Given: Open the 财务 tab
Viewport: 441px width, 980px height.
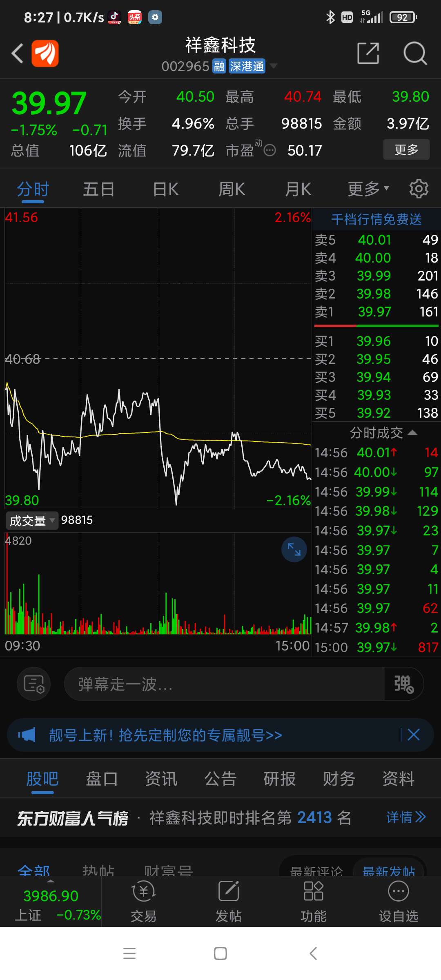Looking at the screenshot, I should point(339,779).
